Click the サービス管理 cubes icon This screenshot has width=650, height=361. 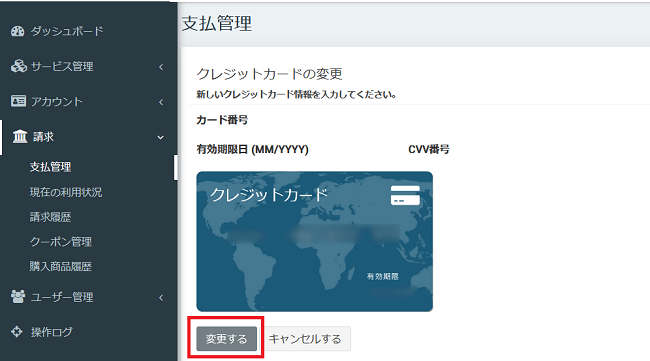(19, 66)
